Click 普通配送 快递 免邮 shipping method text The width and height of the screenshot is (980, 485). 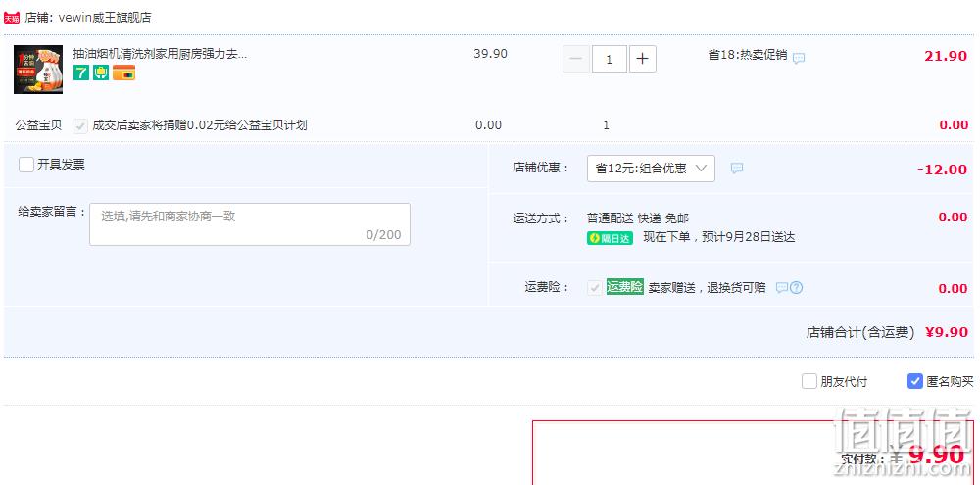[638, 218]
